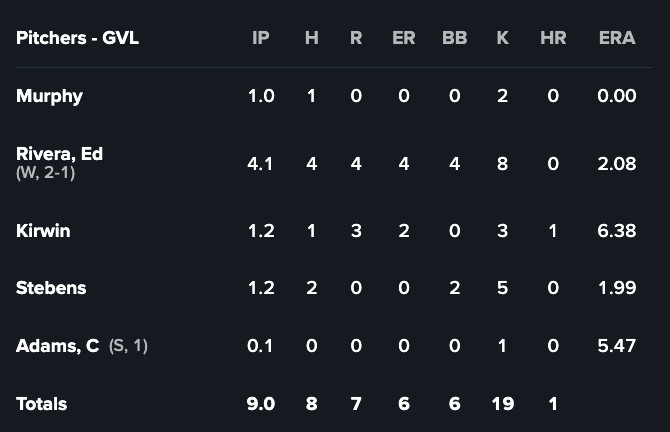The image size is (670, 432).
Task: Open Stebens pitcher profile link
Action: 51,288
